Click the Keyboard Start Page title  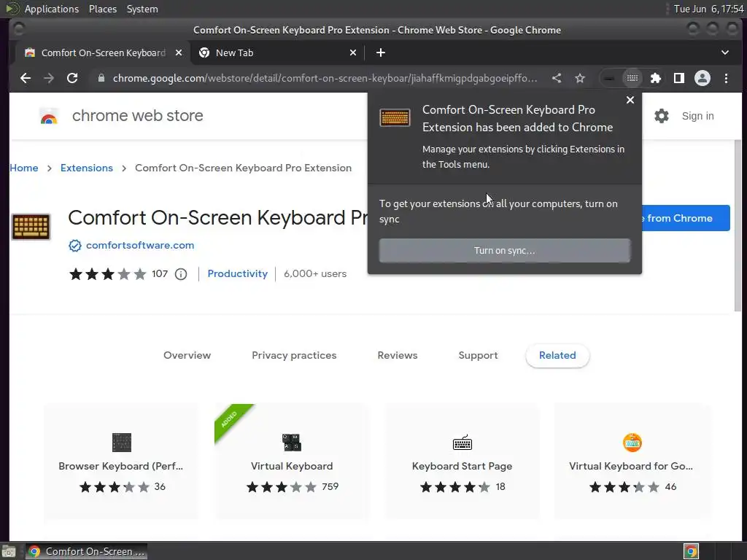click(462, 466)
